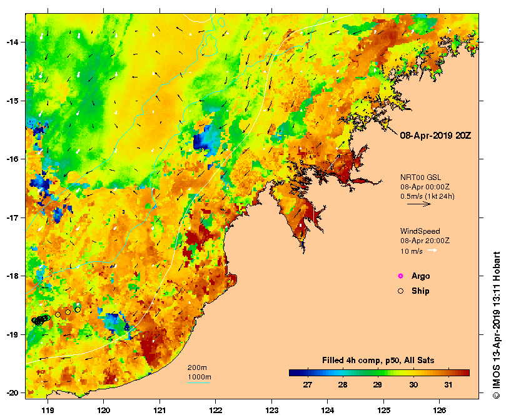The image size is (506, 420).
Task: Click the 08-Apr 20:00Z wind timestamp
Action: pos(425,241)
